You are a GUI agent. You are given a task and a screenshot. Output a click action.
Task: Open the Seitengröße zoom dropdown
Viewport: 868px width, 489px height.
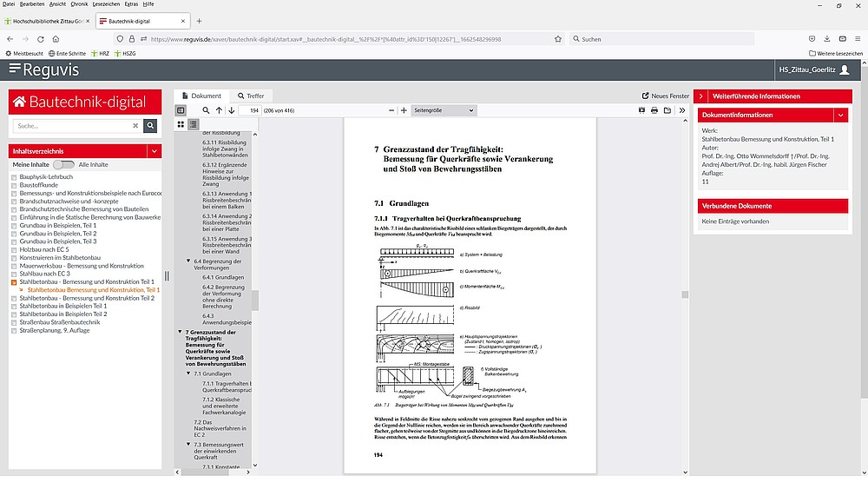click(x=444, y=111)
